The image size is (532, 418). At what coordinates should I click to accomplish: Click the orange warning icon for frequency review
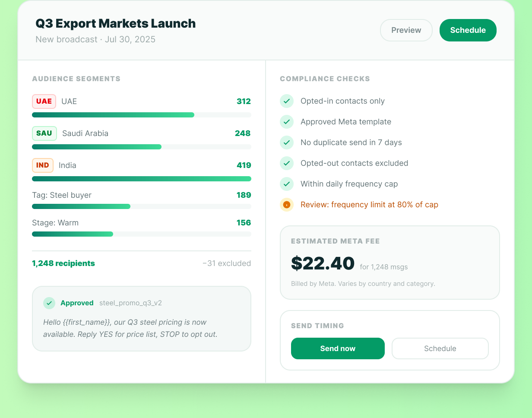(x=287, y=205)
